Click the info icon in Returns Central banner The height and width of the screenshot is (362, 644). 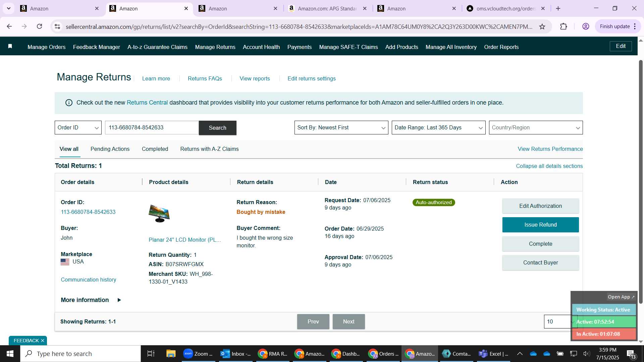pos(69,103)
